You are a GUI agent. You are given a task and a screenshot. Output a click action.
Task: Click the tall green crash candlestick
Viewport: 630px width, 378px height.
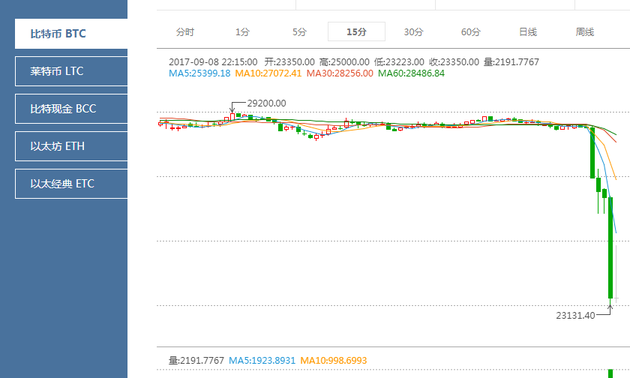click(x=611, y=247)
